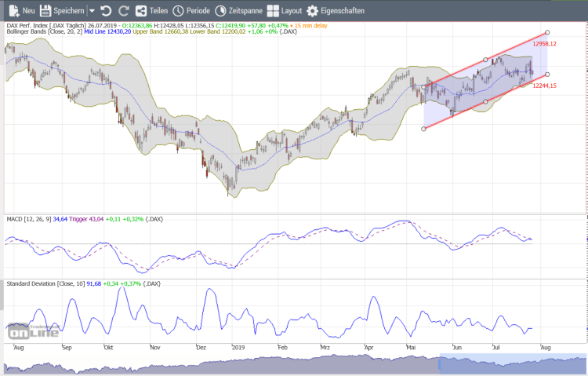
Task: Redo the last chart action
Action: 124,11
